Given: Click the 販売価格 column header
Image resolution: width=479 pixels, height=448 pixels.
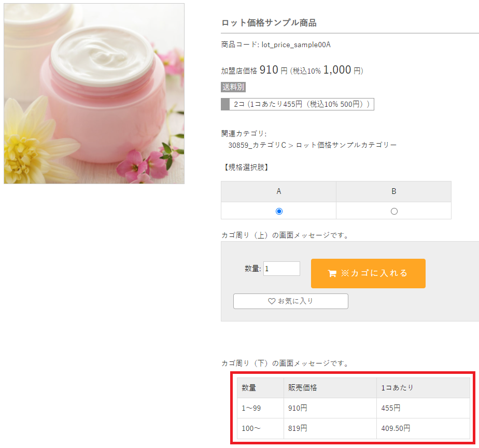Looking at the screenshot, I should [x=303, y=388].
